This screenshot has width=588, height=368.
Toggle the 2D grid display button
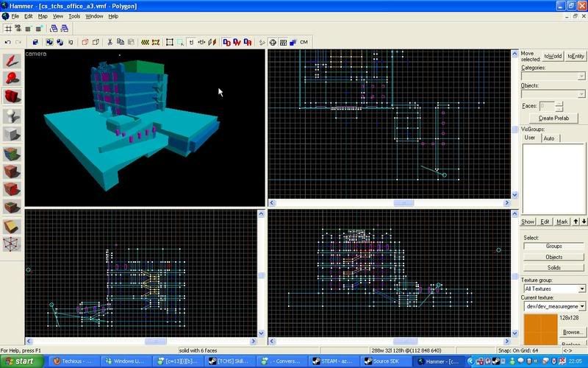point(8,29)
